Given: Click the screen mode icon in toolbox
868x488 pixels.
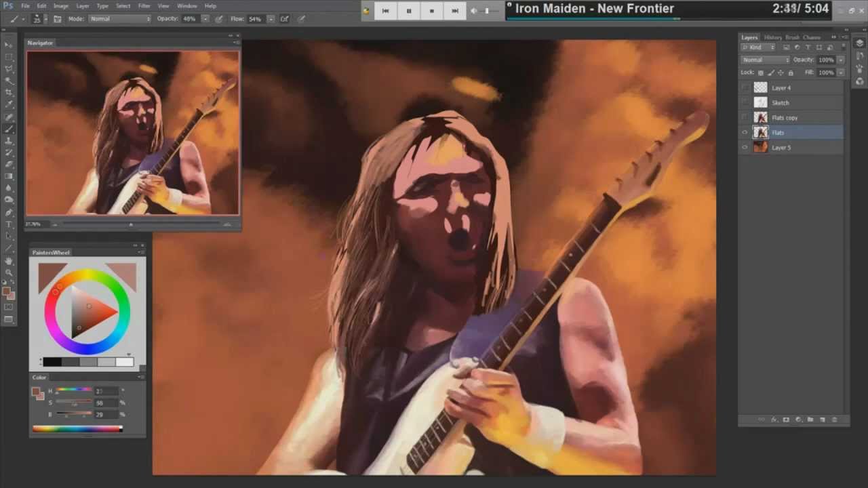Looking at the screenshot, I should (9, 319).
